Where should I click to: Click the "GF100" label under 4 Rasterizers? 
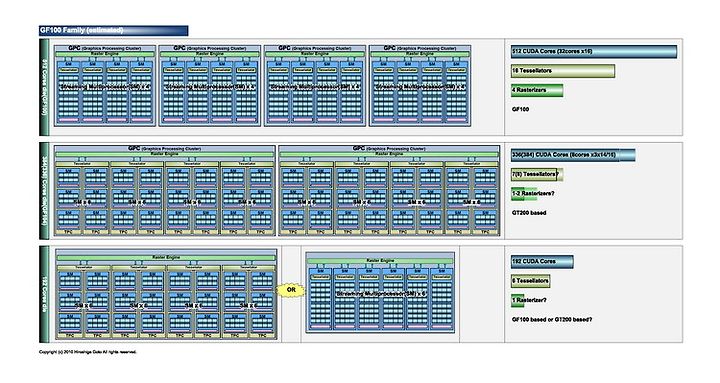coord(520,109)
